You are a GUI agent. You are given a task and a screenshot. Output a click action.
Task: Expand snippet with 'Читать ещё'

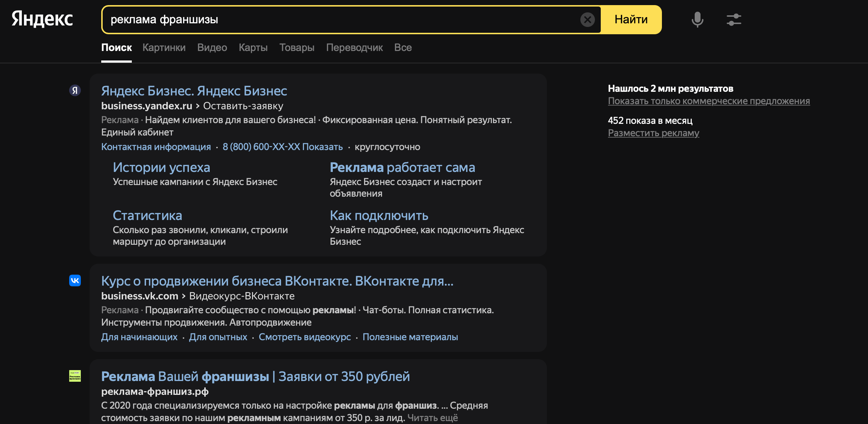433,418
